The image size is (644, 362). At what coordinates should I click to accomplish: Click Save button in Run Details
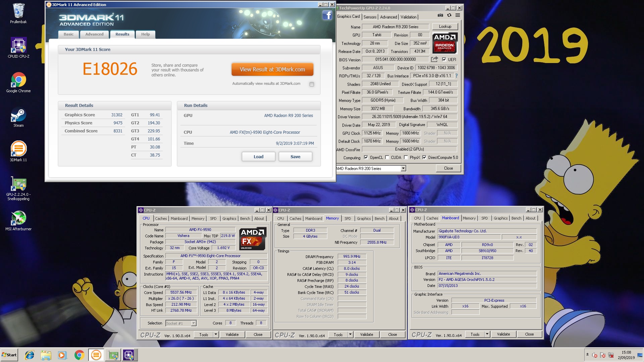click(295, 157)
